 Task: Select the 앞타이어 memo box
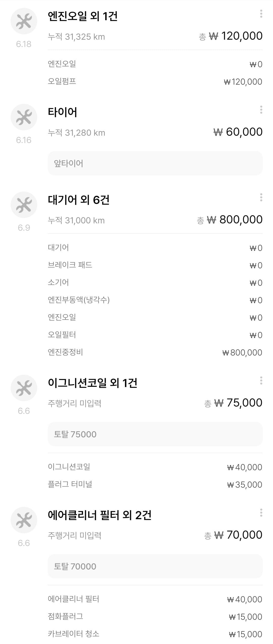pos(155,163)
